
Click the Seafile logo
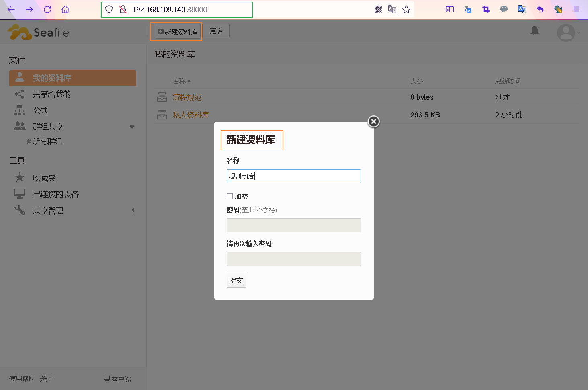point(38,32)
